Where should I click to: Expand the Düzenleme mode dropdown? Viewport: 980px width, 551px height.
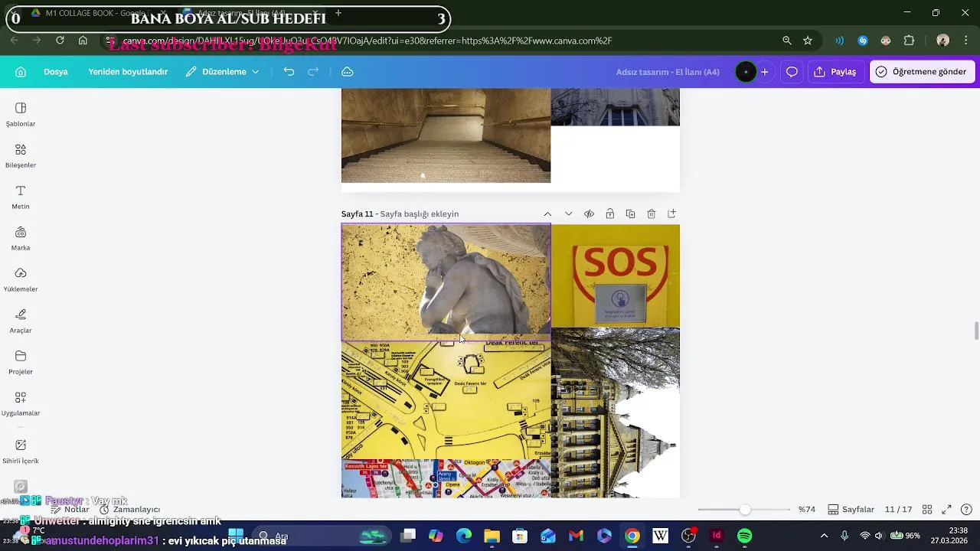tap(222, 72)
